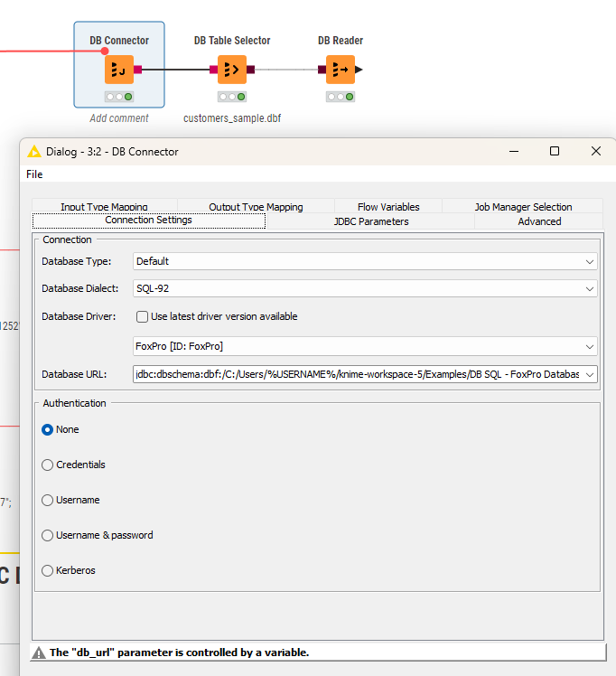
Task: Switch to the JDBC Parameters tab
Action: click(x=370, y=221)
